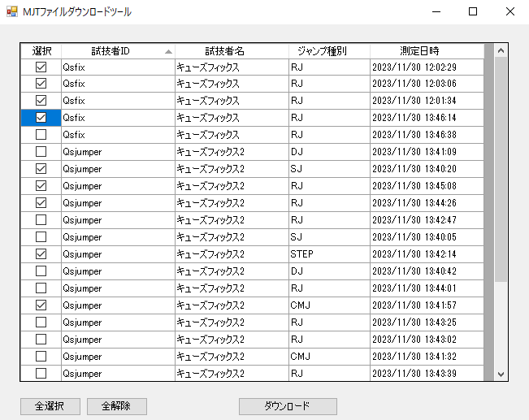Viewport: 529px width, 420px height.
Task: Select date cell 2023/11/30 13:43:39
Action: point(427,373)
